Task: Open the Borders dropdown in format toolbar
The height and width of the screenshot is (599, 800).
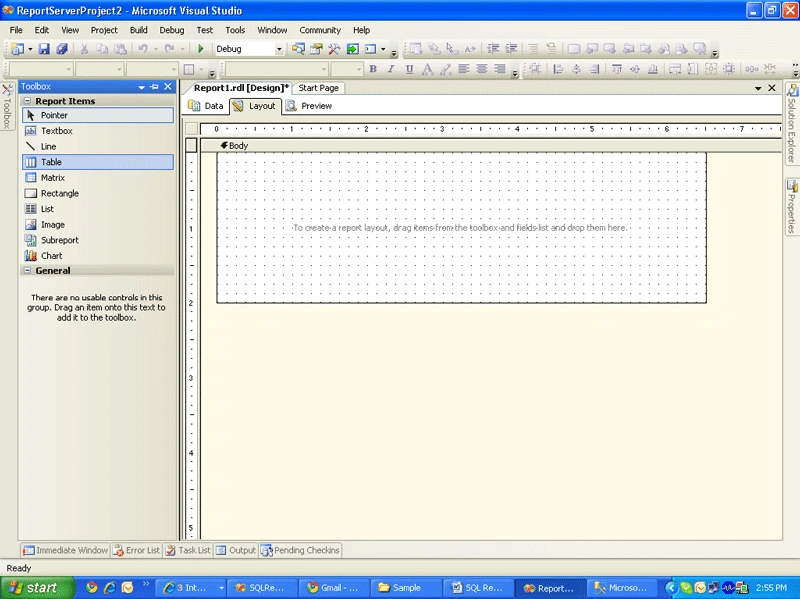Action: coord(202,69)
